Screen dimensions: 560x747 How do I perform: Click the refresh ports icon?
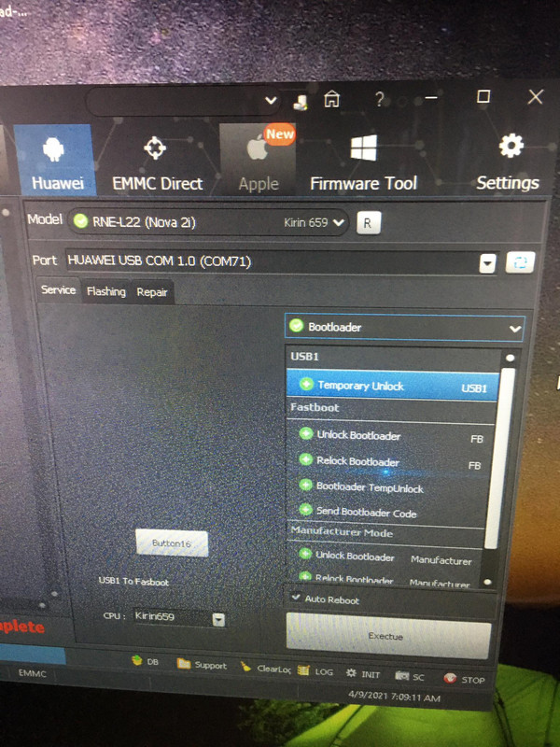520,262
